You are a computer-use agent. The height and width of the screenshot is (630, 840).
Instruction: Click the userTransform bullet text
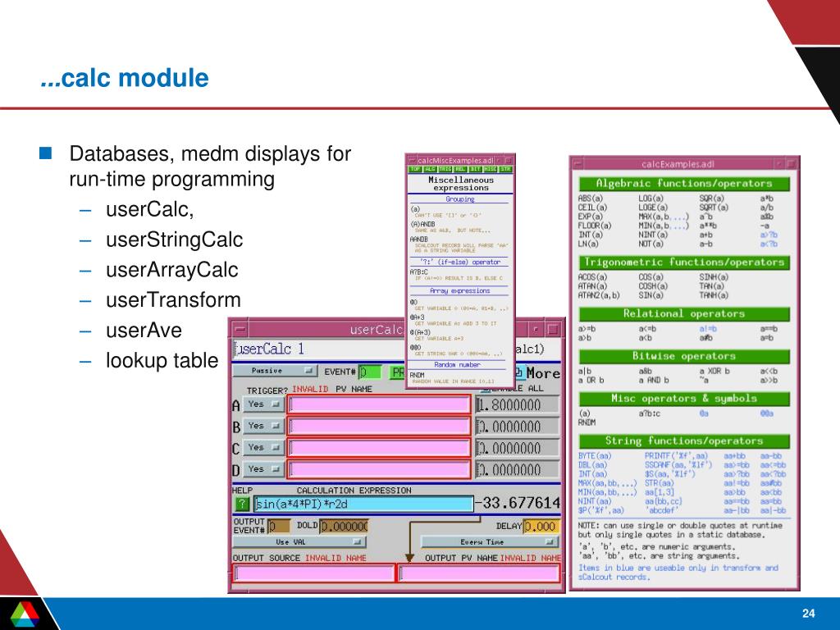click(x=174, y=300)
